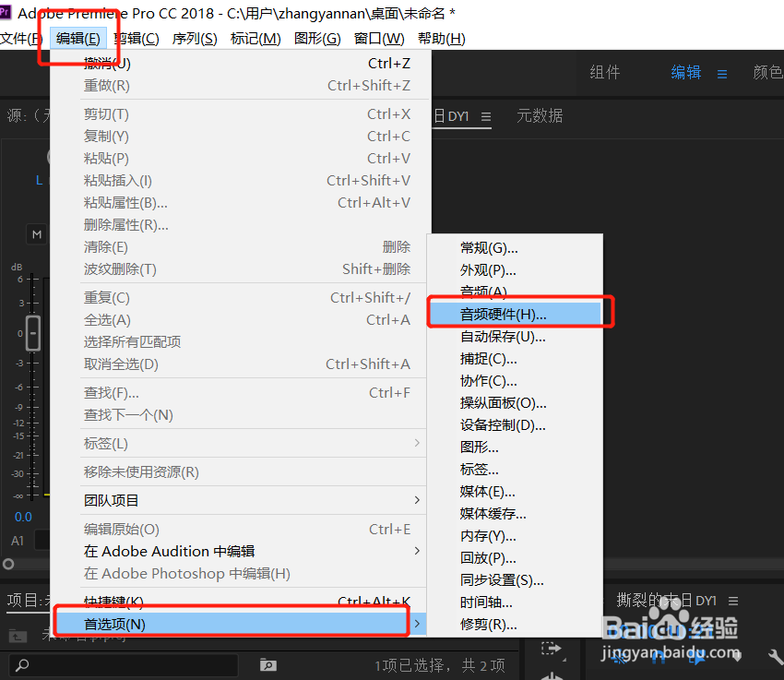
Task: Open the 图形(G) menu
Action: [x=317, y=39]
